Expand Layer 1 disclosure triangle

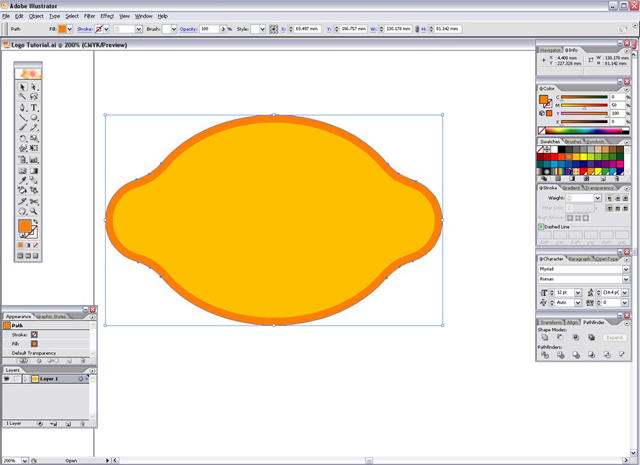[x=26, y=379]
